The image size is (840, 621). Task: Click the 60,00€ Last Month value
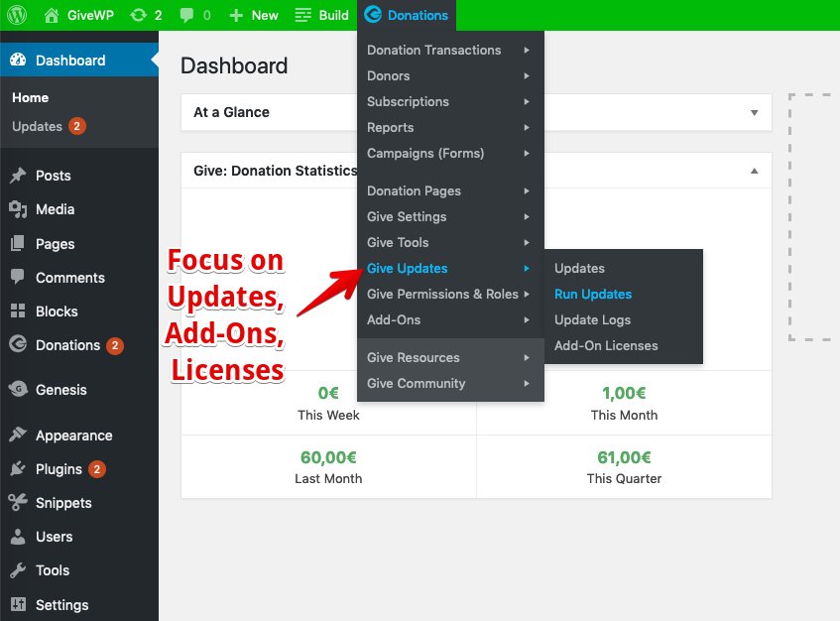click(x=328, y=457)
